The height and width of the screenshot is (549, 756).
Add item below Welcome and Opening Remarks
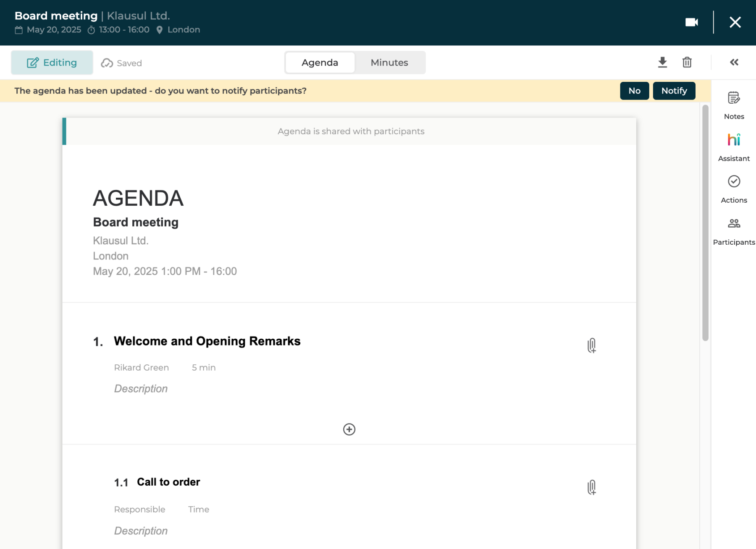[349, 429]
